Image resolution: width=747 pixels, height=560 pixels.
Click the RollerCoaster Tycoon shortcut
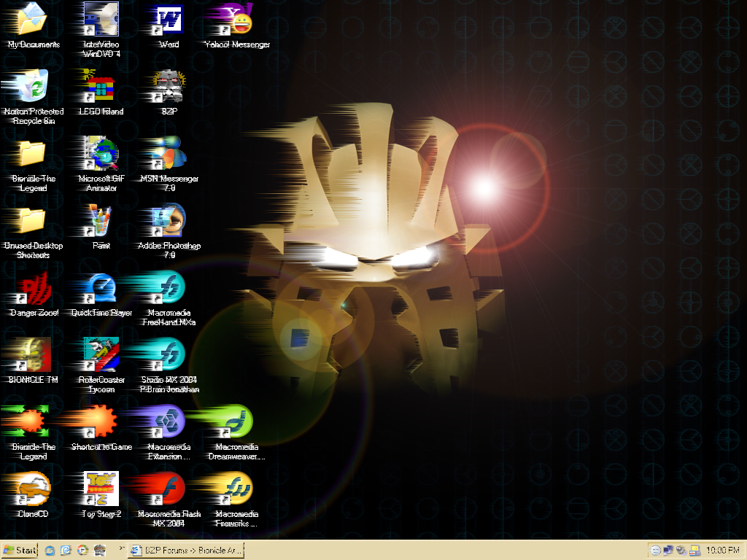101,356
